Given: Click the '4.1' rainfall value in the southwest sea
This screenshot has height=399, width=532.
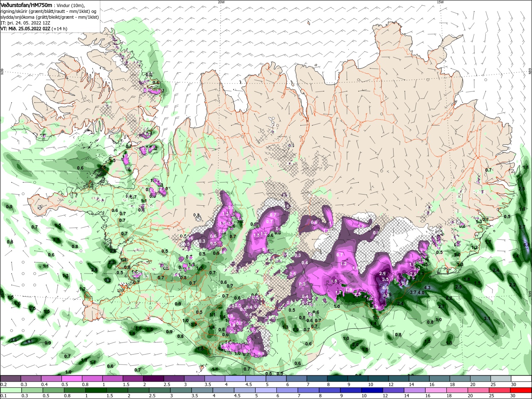Looking at the screenshot, I should (x=29, y=342).
